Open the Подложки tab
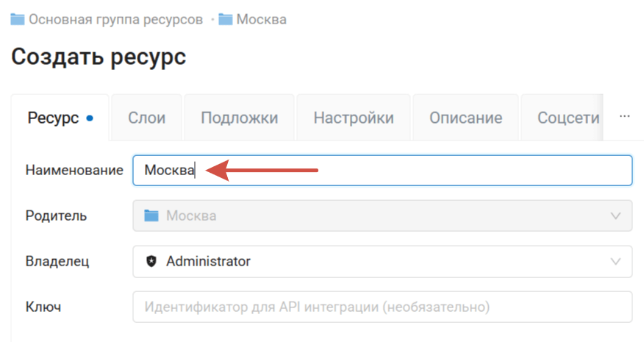Viewport: 644px width, 342px height. point(239,118)
